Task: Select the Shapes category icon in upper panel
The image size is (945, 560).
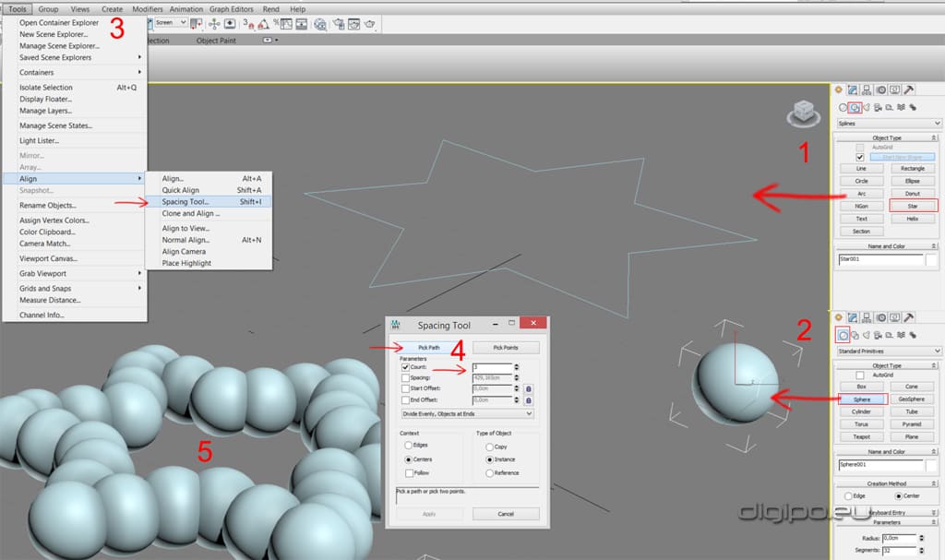Action: pyautogui.click(x=855, y=107)
